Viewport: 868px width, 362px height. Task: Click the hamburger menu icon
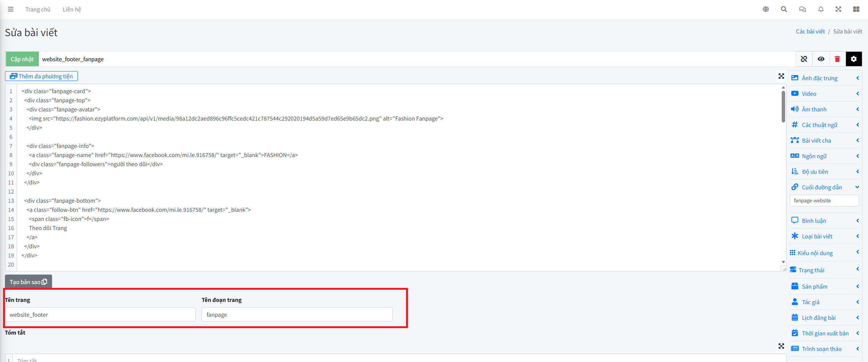pos(11,9)
